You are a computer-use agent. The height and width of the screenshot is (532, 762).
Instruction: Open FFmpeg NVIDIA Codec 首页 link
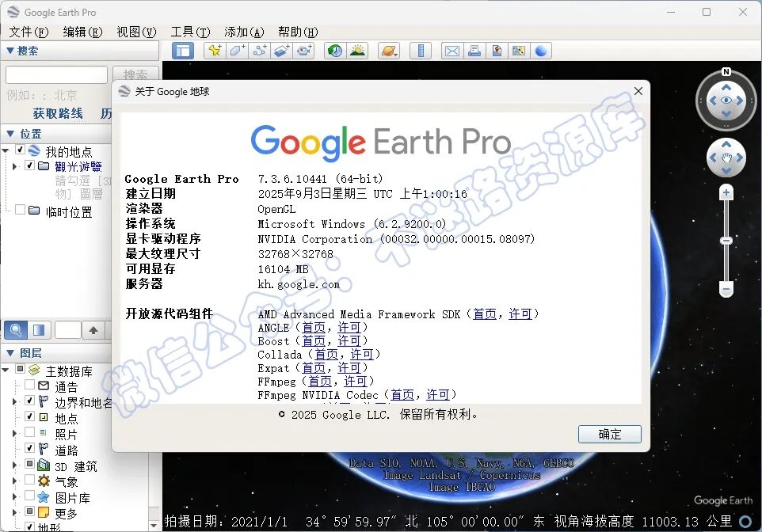click(402, 395)
